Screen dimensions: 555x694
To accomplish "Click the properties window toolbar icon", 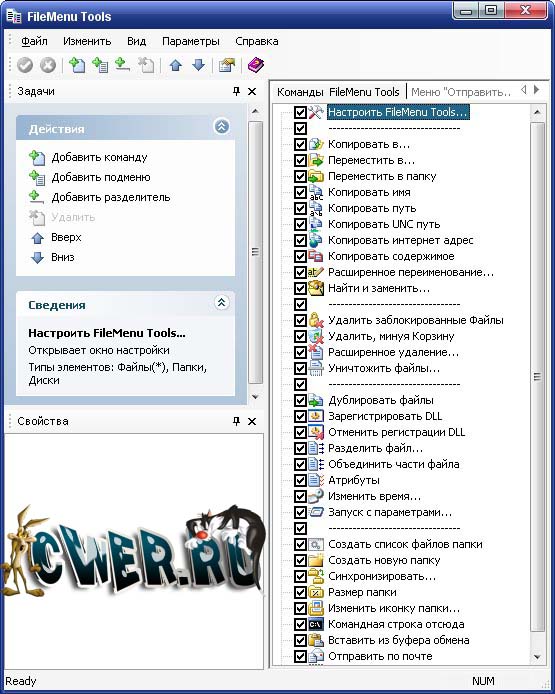I will [227, 66].
